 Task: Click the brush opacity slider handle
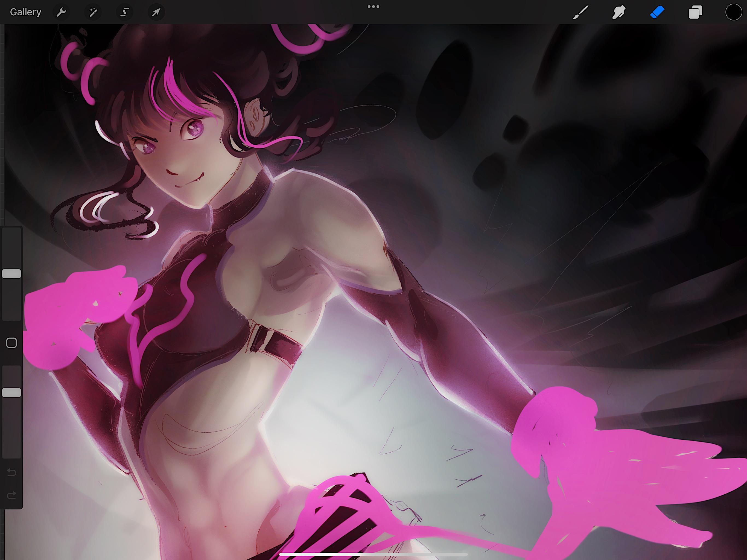click(11, 392)
